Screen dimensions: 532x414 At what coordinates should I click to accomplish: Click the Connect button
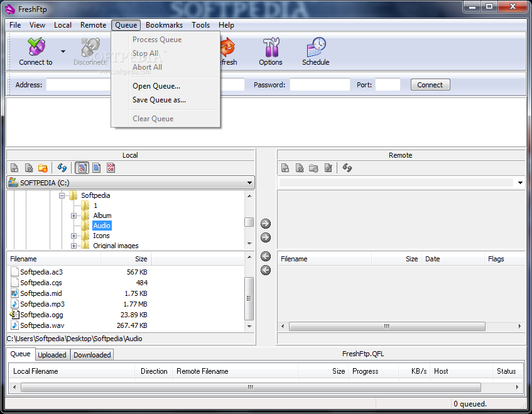430,85
